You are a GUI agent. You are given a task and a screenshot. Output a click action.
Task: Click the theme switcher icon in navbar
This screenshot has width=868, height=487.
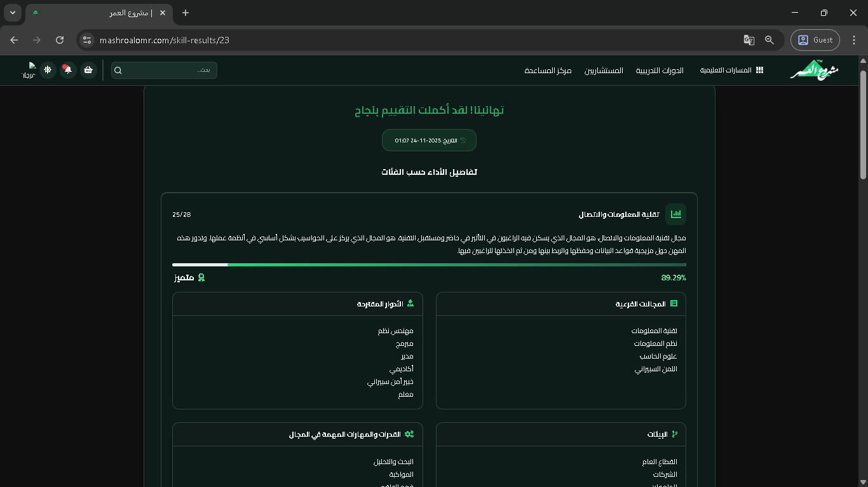[48, 70]
